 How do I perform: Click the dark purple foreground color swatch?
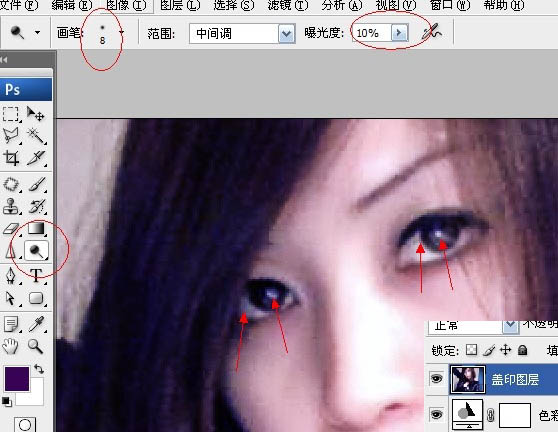(x=16, y=379)
